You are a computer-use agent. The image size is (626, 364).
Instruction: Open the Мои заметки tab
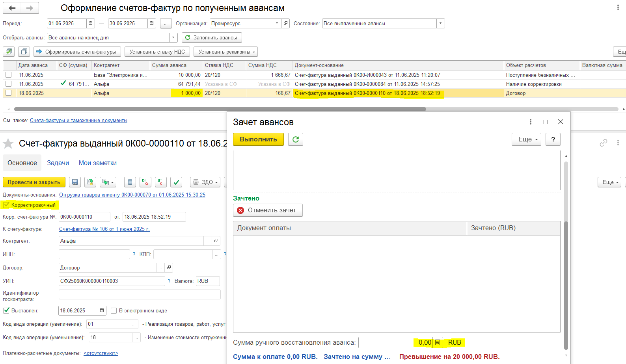point(97,163)
